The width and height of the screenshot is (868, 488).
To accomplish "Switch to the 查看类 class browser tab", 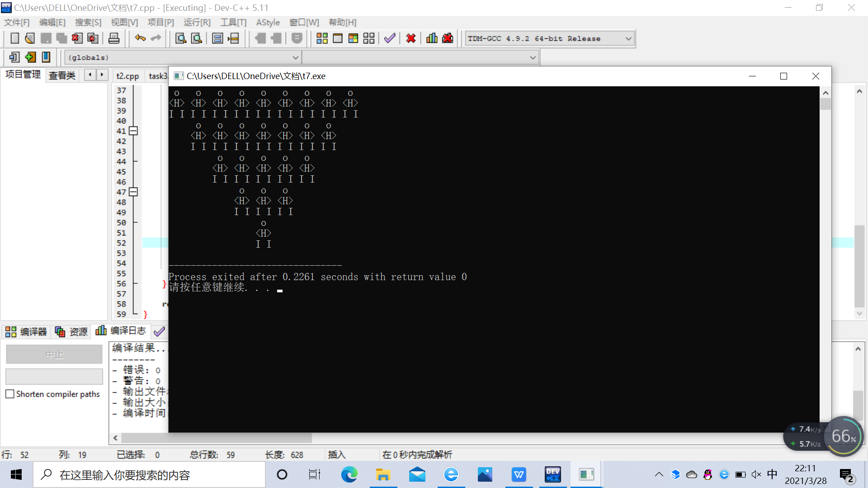I will (62, 75).
